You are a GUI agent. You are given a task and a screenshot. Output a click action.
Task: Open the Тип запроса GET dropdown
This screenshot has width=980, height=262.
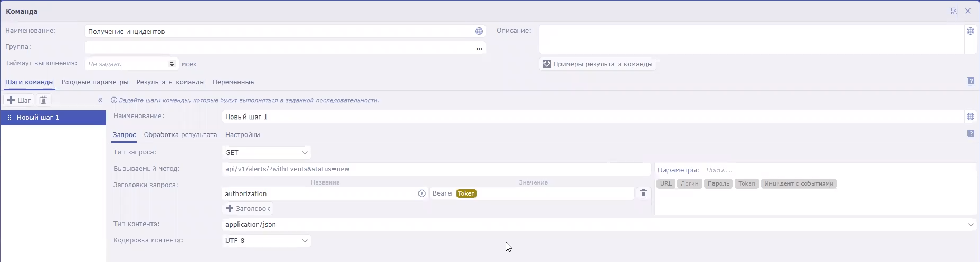coord(266,153)
